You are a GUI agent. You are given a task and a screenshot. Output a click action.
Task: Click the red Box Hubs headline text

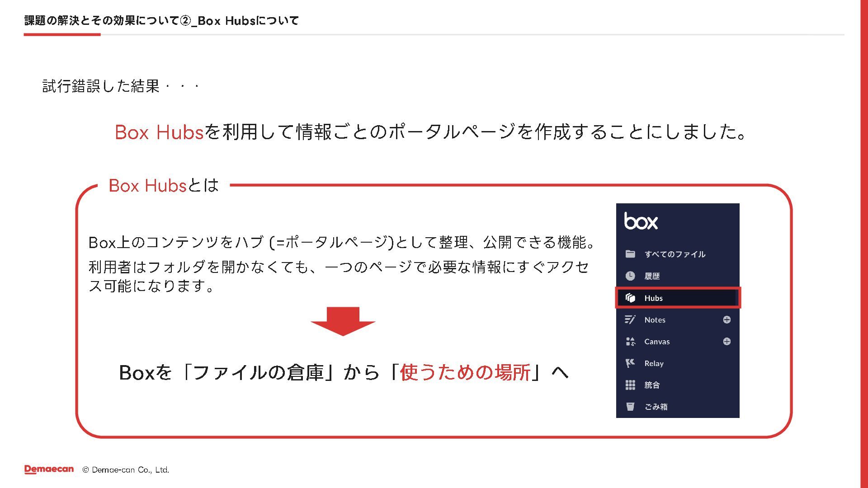pyautogui.click(x=159, y=132)
